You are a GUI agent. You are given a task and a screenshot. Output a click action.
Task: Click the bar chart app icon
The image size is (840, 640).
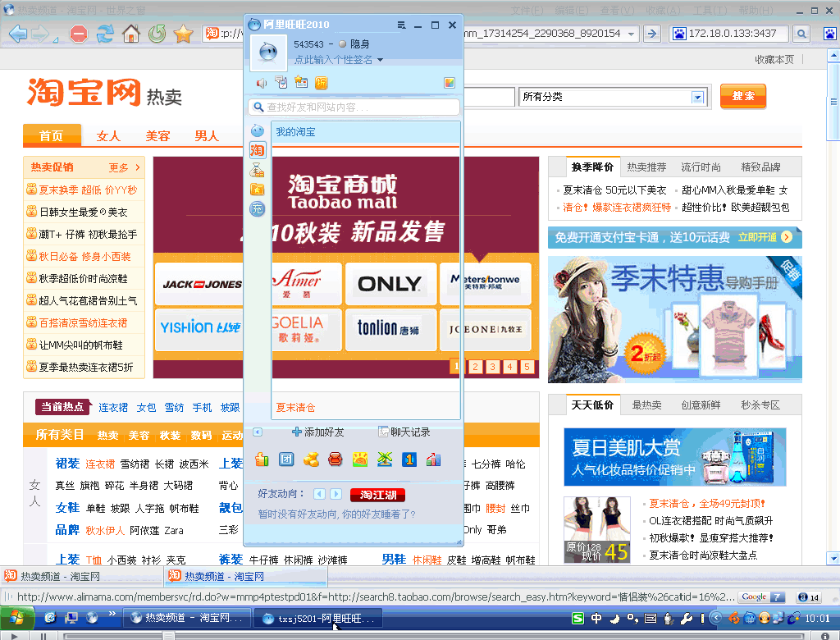coord(433,459)
